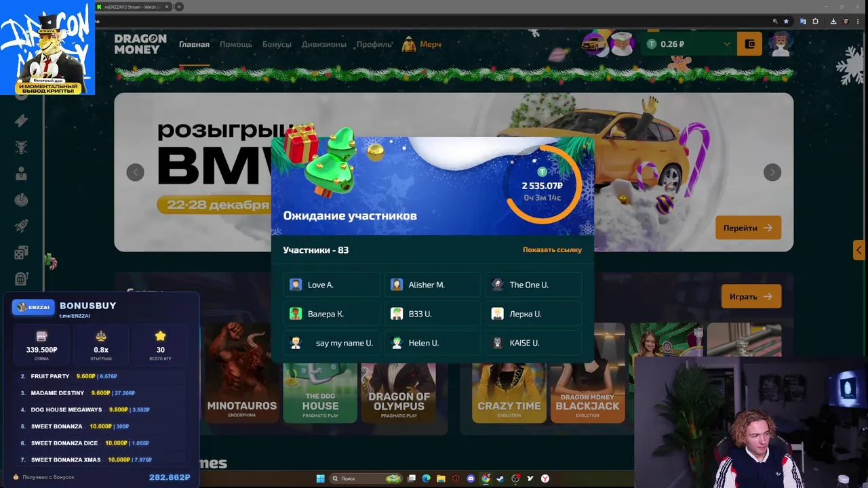Image resolution: width=868 pixels, height=488 pixels.
Task: Open the Профиль menu item
Action: coord(374,44)
